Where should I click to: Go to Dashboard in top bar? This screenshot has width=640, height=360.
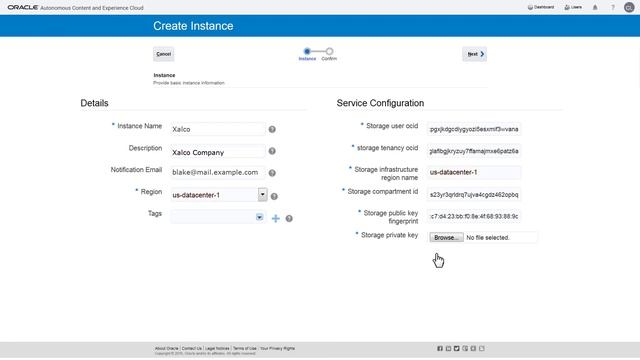541,7
